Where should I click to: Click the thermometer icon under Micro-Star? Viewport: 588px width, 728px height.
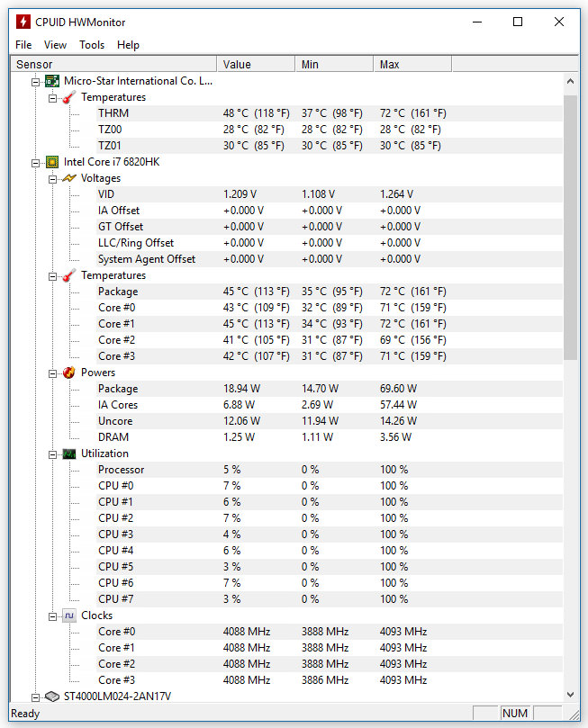(68, 97)
